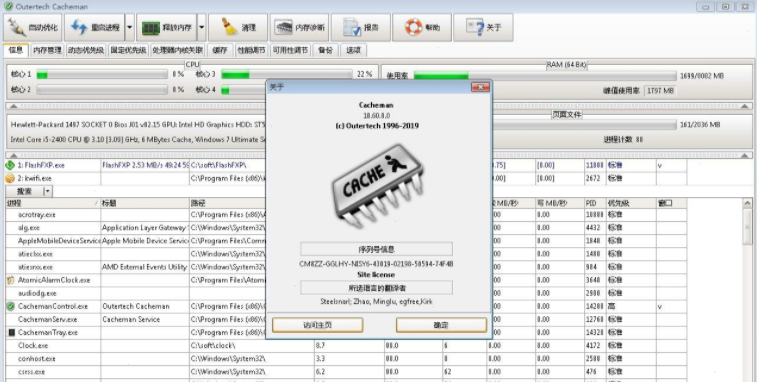This screenshot has height=382, width=757.
Task: Click the 所选语言的翻译者 button
Action: tap(377, 288)
